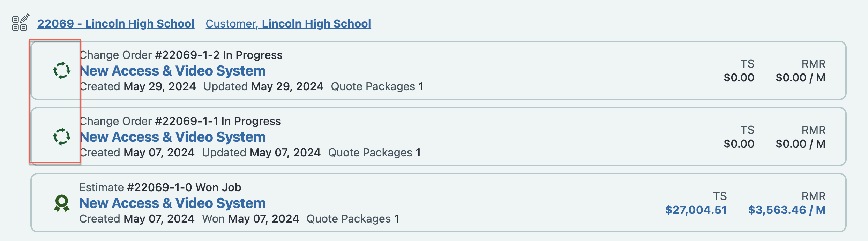
Task: Click the in-progress arrows icon for #22069-1-1
Action: pyautogui.click(x=62, y=137)
